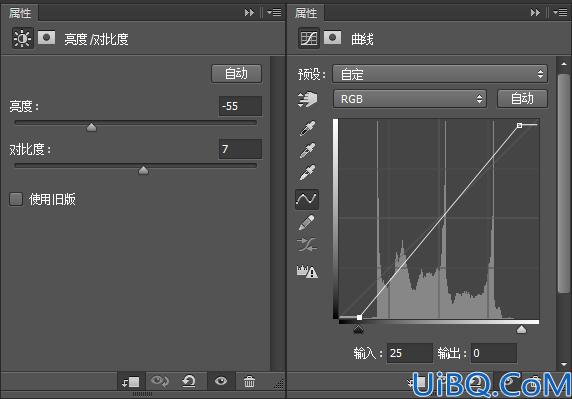This screenshot has width=572, height=399.
Task: Delete the Brightness/Contrast adjustment layer
Action: (250, 382)
